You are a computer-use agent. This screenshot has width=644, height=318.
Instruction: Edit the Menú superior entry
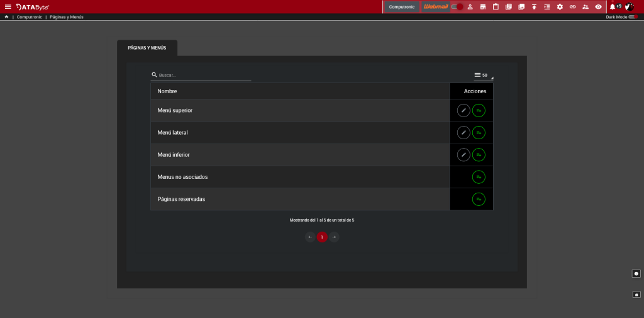(464, 110)
